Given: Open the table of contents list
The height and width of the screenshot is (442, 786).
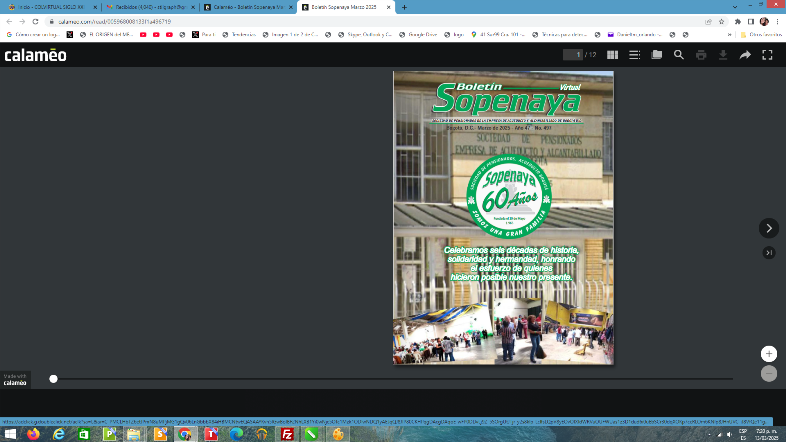Looking at the screenshot, I should tap(634, 55).
